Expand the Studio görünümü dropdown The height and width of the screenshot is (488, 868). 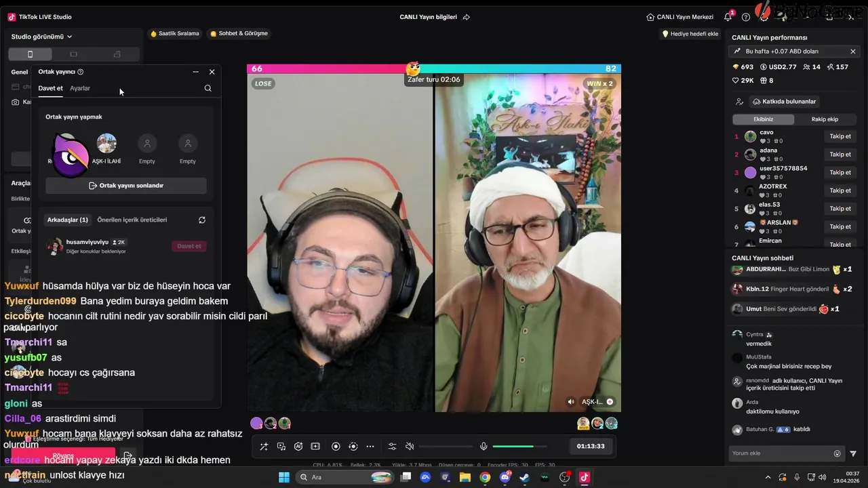tap(42, 37)
